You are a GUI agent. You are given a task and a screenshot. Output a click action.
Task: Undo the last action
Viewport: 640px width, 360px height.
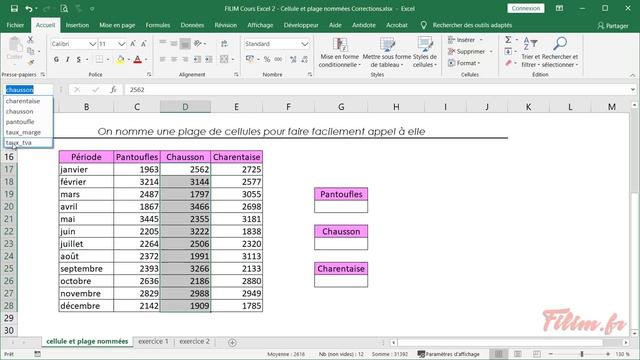[29, 9]
